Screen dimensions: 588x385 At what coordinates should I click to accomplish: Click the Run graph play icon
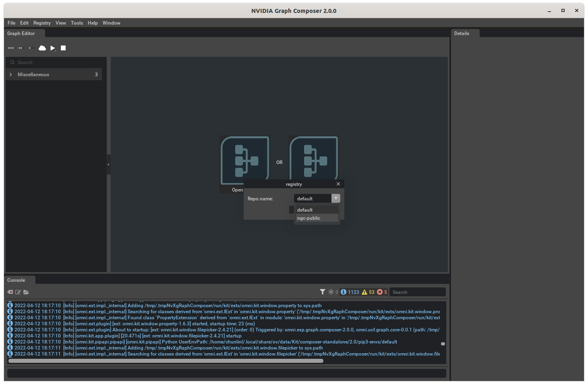coord(52,48)
